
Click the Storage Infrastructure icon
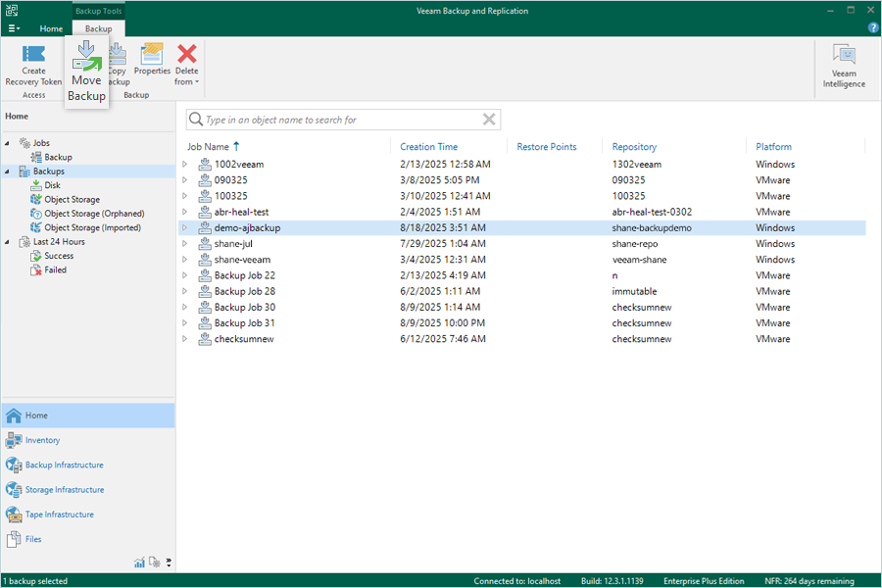point(14,490)
